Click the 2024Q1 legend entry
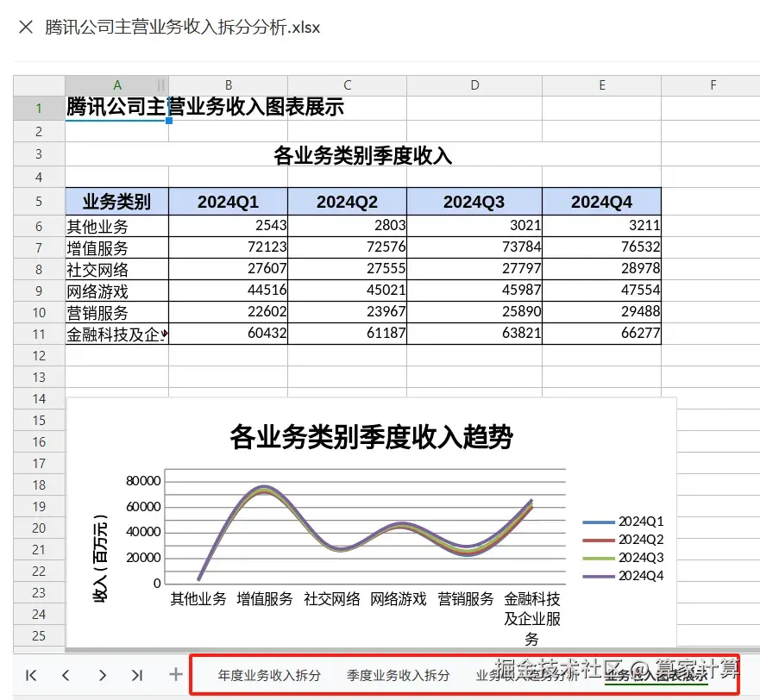The height and width of the screenshot is (700, 760). (x=623, y=522)
